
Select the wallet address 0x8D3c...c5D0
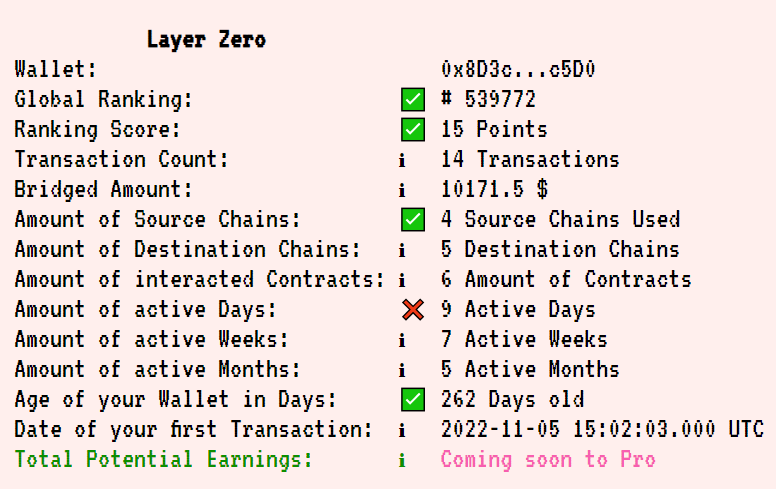518,69
